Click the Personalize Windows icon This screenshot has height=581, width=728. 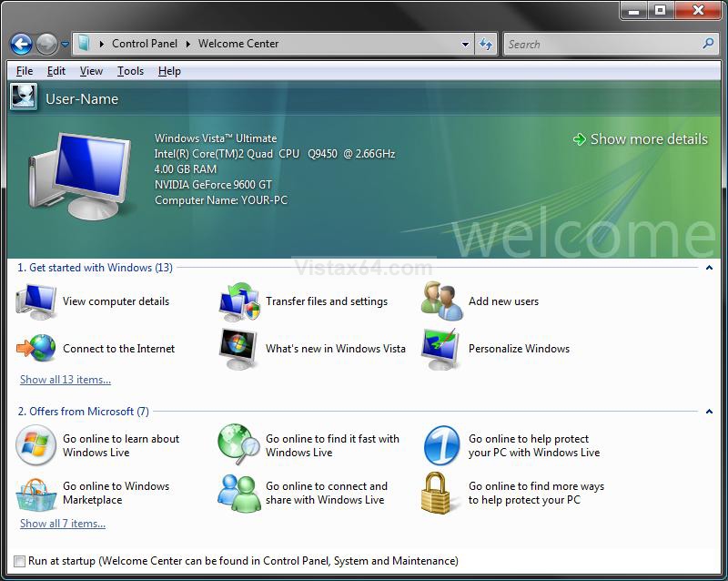[x=440, y=349]
